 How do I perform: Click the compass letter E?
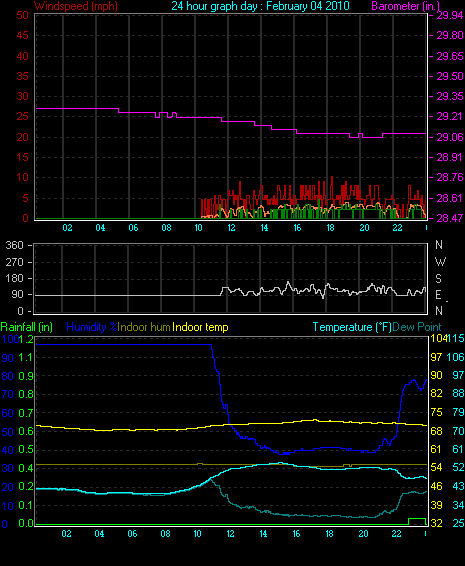coord(438,295)
